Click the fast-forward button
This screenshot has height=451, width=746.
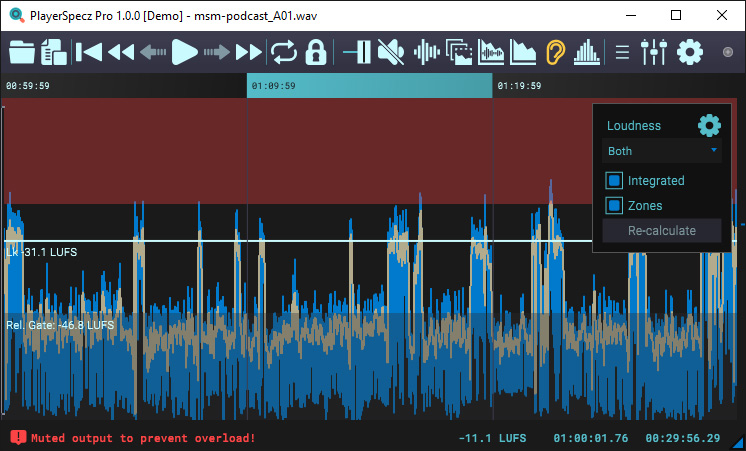(x=249, y=51)
